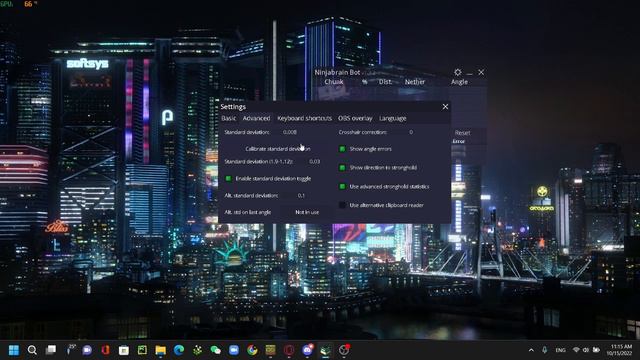Toggle Enable standard deviation toggle checkbox
This screenshot has width=640, height=360.
tap(229, 179)
